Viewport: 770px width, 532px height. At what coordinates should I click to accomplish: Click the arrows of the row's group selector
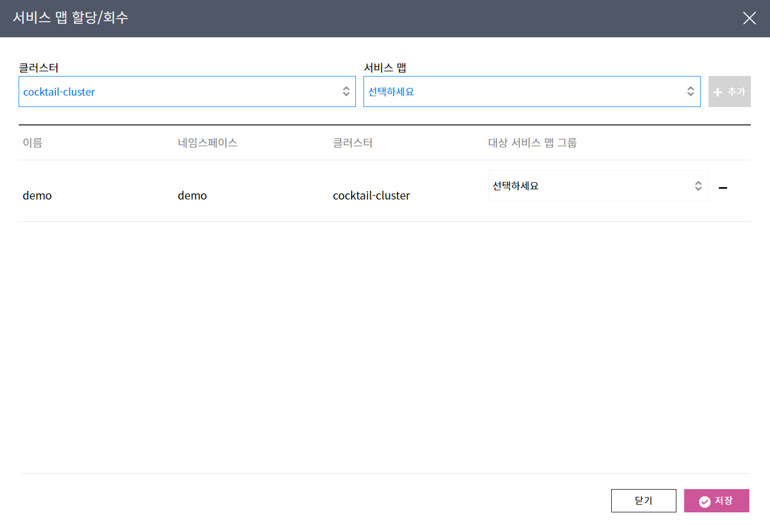coord(698,186)
